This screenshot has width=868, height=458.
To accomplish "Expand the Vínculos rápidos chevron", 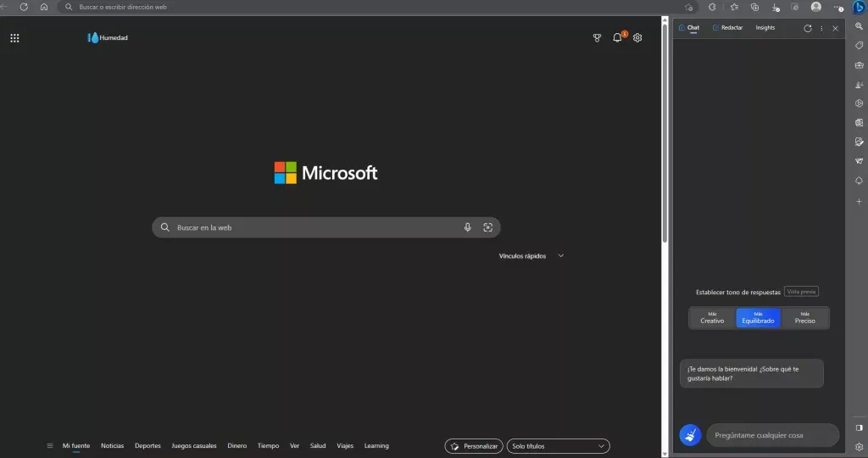I will pyautogui.click(x=561, y=256).
